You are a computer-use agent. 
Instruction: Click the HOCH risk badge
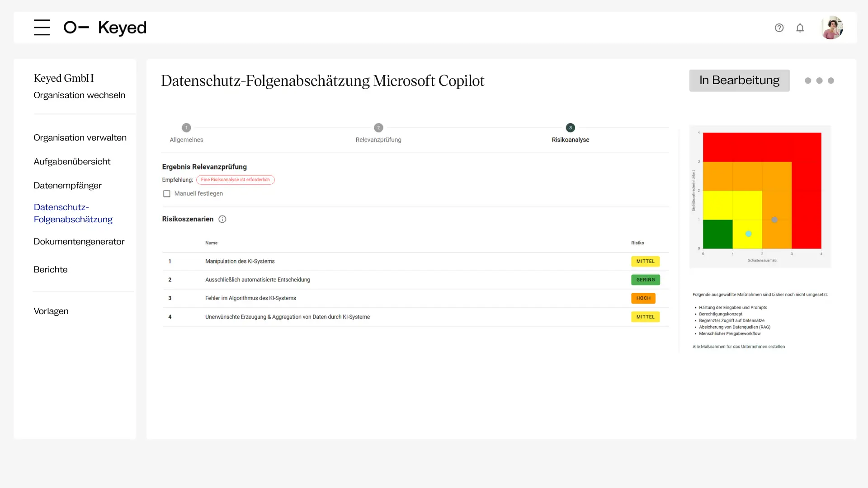643,298
